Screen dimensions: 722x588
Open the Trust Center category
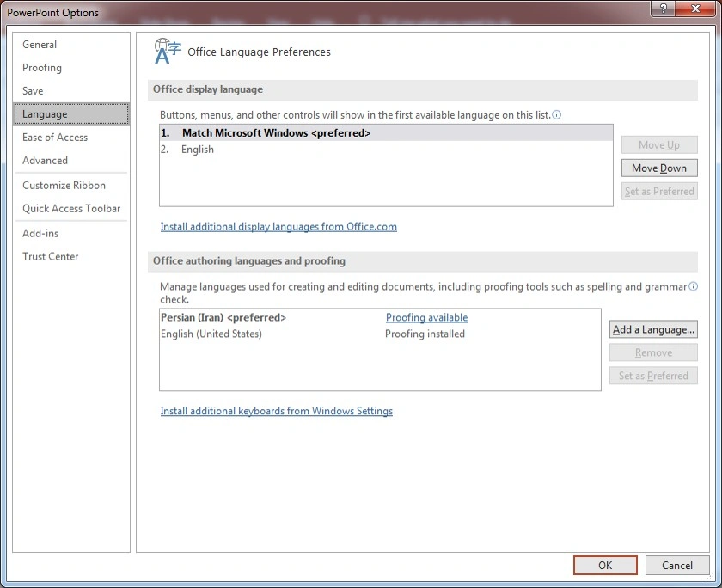click(50, 257)
